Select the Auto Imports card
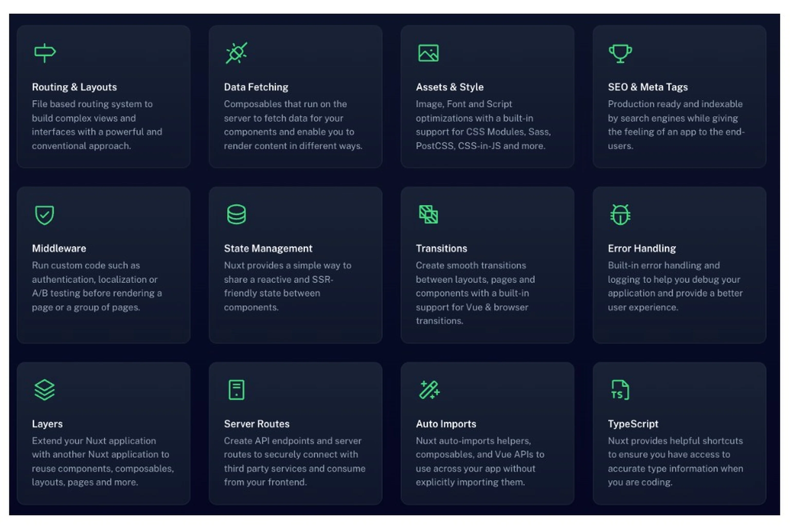Image resolution: width=790 pixels, height=532 pixels. point(487,434)
